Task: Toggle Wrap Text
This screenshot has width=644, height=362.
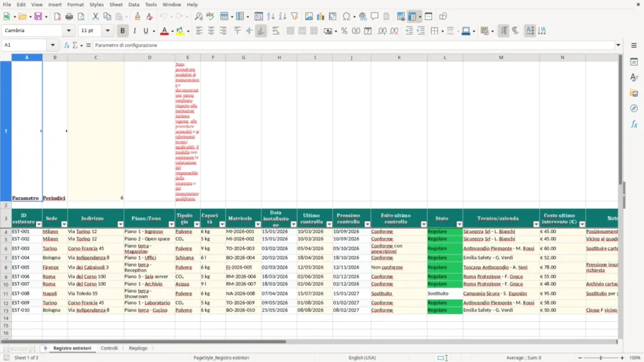Action: coord(275,31)
